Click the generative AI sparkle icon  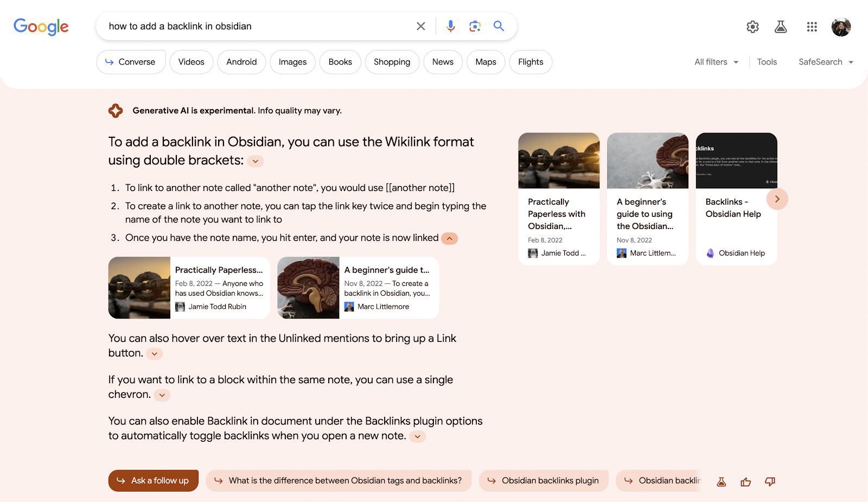116,111
